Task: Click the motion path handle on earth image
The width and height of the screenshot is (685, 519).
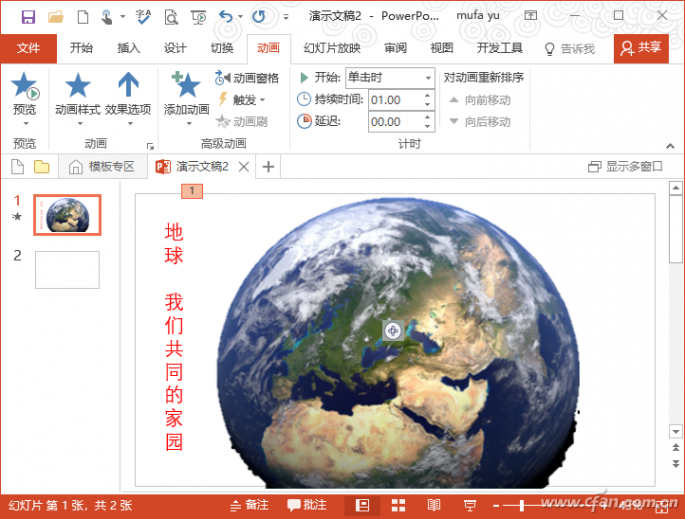Action: pyautogui.click(x=393, y=331)
